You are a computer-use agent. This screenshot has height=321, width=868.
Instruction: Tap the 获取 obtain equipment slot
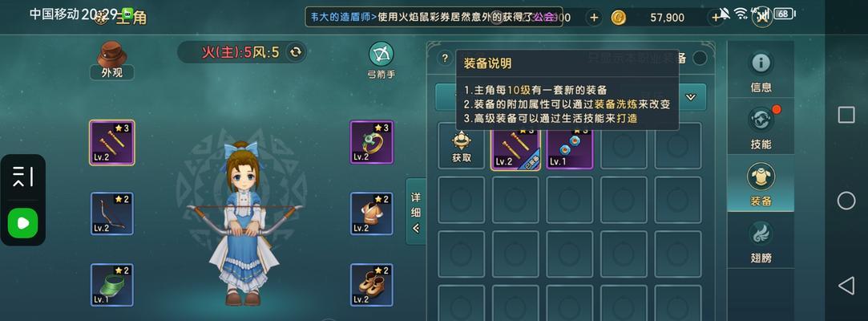[x=462, y=146]
